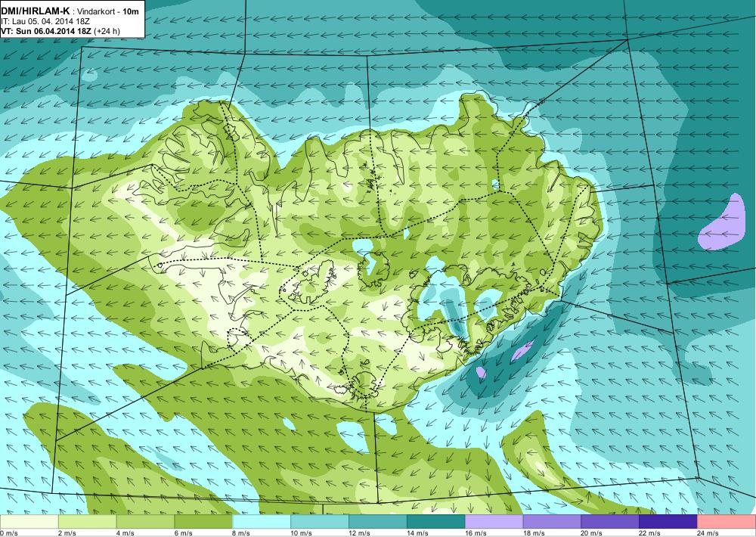Viewport: 756px width, 537px height.
Task: Click the pale yellow 0–2 m/s legend swatch
Action: coord(29,522)
